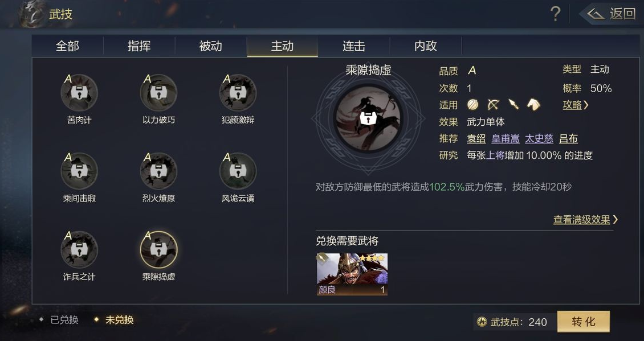Select the locked 诈兵之计 skill icon
Image resolution: width=644 pixels, height=341 pixels.
(79, 249)
